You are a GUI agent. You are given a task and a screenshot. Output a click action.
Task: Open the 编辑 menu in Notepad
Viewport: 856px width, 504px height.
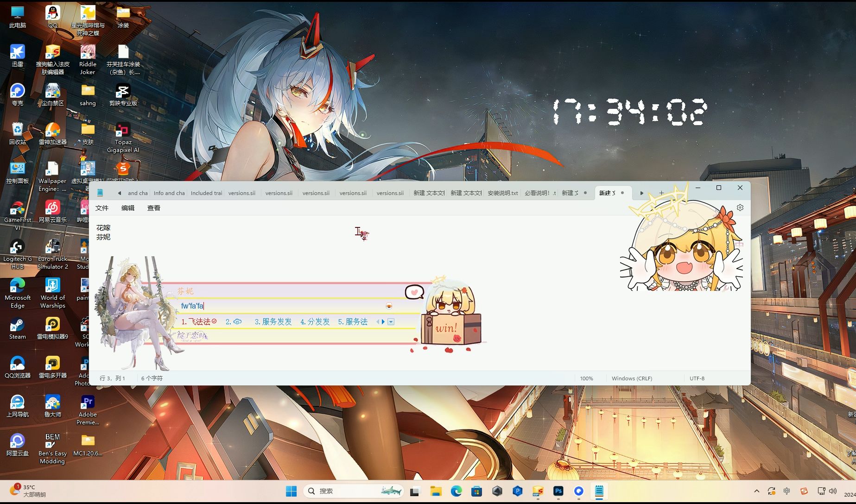click(x=128, y=208)
